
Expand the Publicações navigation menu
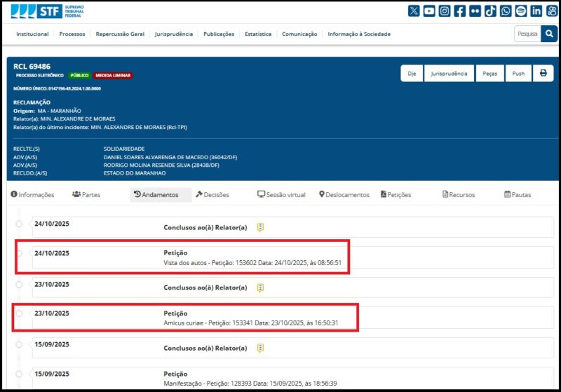219,34
